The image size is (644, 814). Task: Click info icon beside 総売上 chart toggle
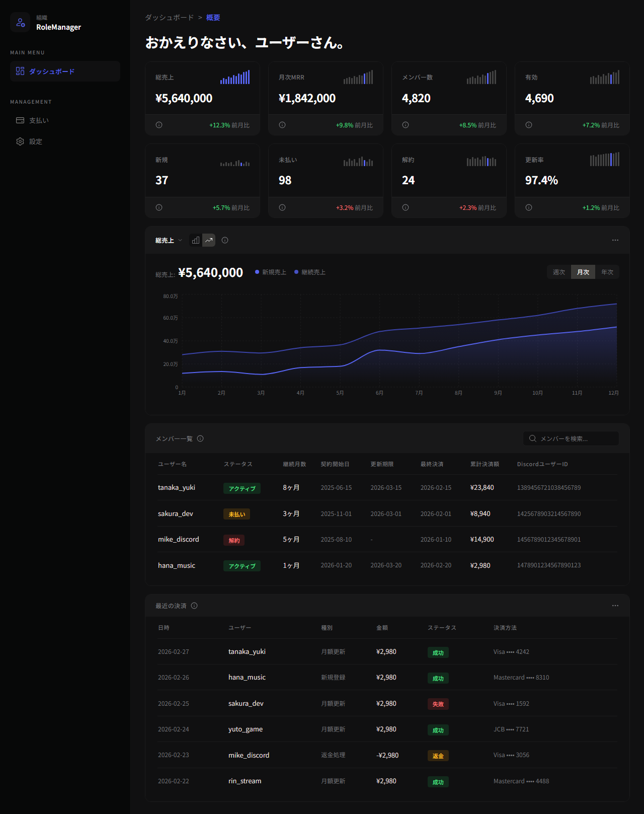225,241
